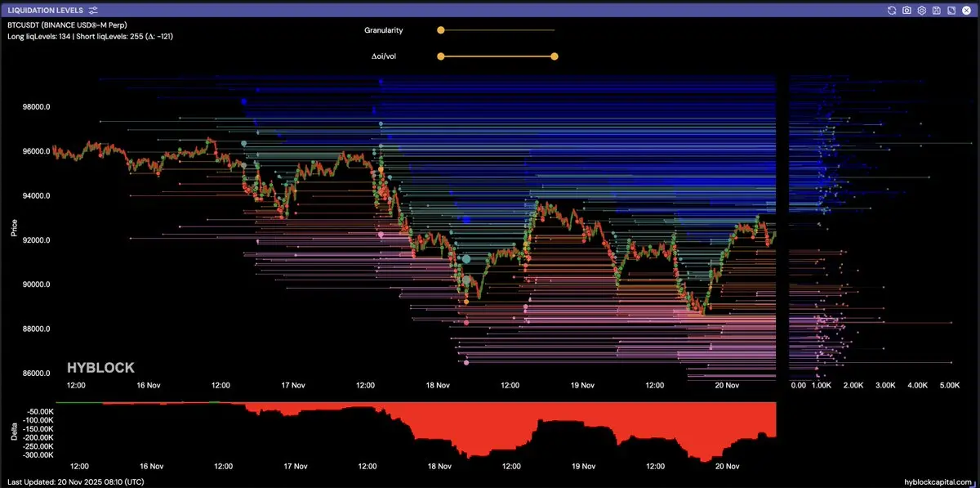Expand panel with the fullscreen icon
Screen dimensions: 980x488
pos(951,10)
